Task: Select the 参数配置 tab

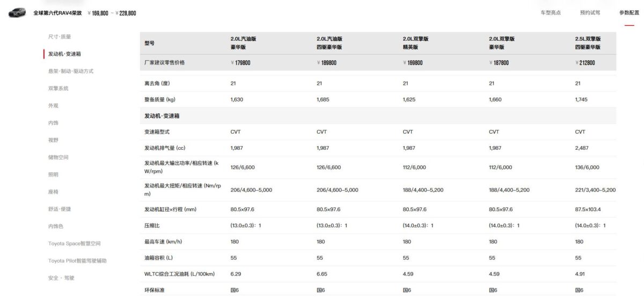Action: coord(629,12)
